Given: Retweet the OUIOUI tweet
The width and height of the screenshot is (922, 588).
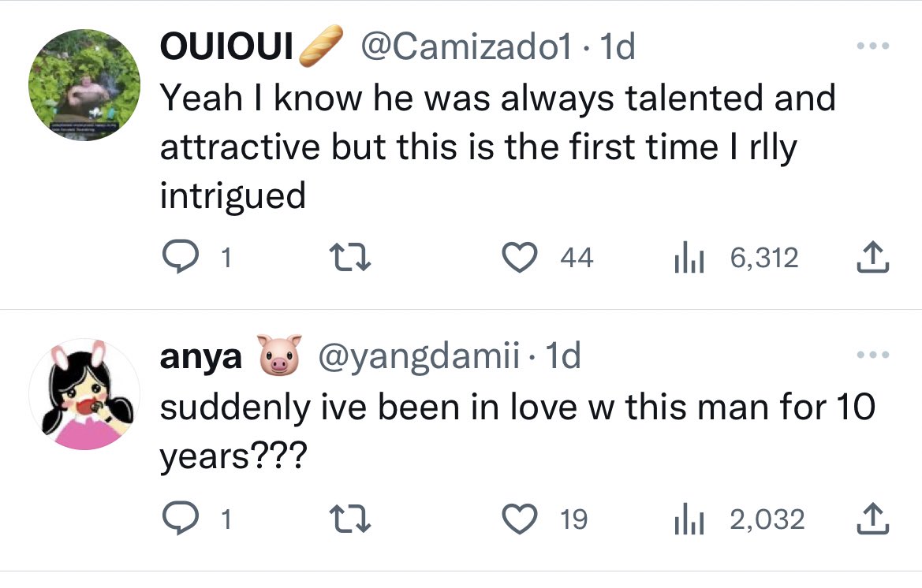Looking at the screenshot, I should click(x=349, y=257).
